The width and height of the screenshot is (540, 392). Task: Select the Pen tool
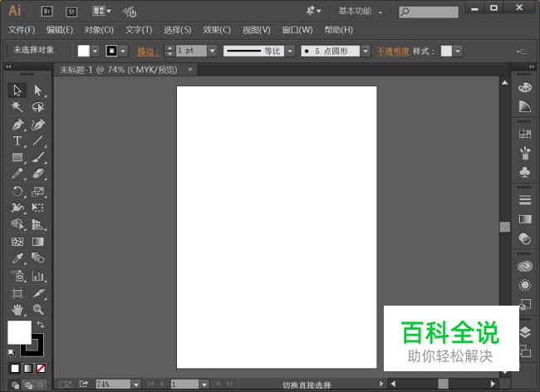[x=17, y=125]
